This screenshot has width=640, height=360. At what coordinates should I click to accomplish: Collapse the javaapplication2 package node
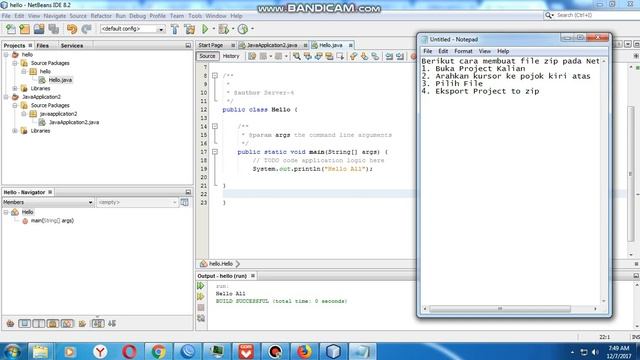[x=24, y=114]
